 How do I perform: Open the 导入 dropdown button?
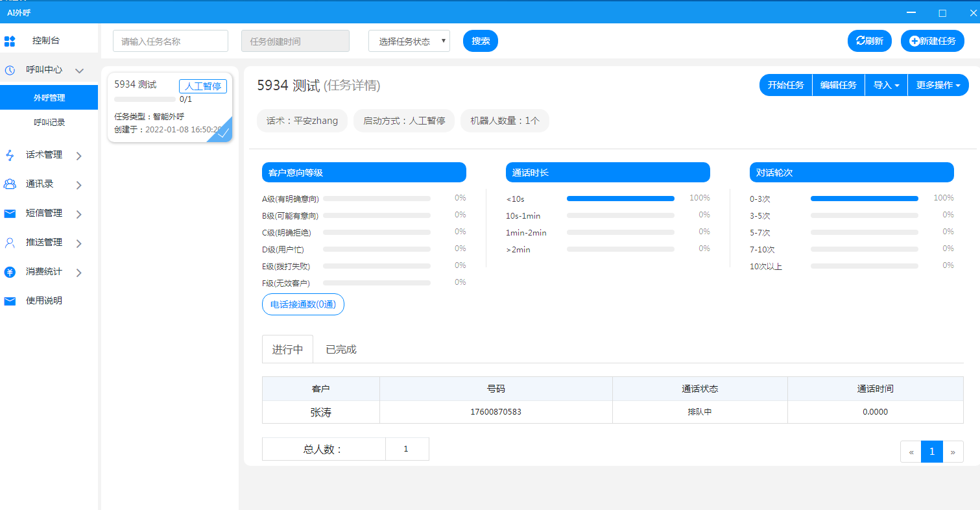point(886,85)
